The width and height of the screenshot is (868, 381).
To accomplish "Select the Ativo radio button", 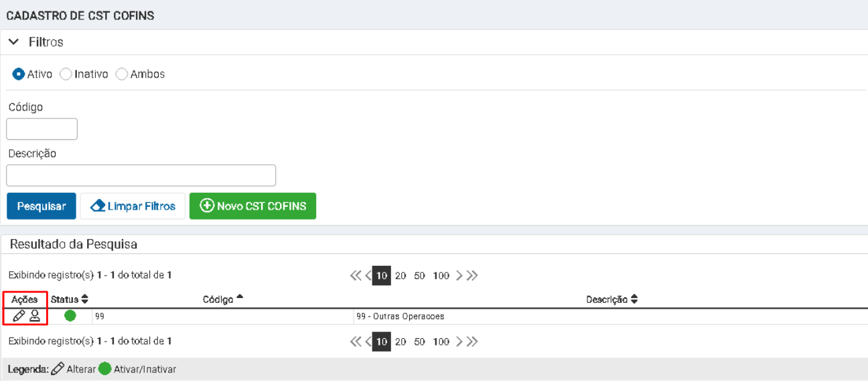I will [19, 74].
